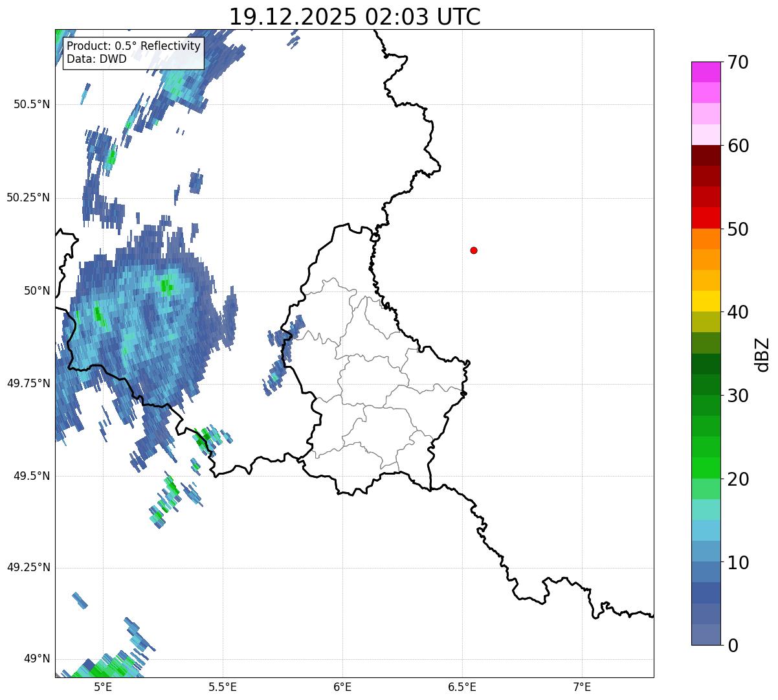The width and height of the screenshot is (778, 700).
Task: Pick the magenta swatch atop the colorbar
Action: (x=706, y=72)
